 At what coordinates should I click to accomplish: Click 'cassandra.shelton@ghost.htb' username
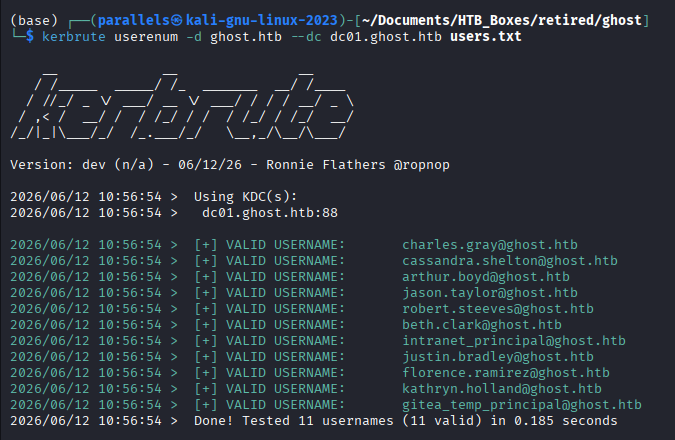[510, 261]
